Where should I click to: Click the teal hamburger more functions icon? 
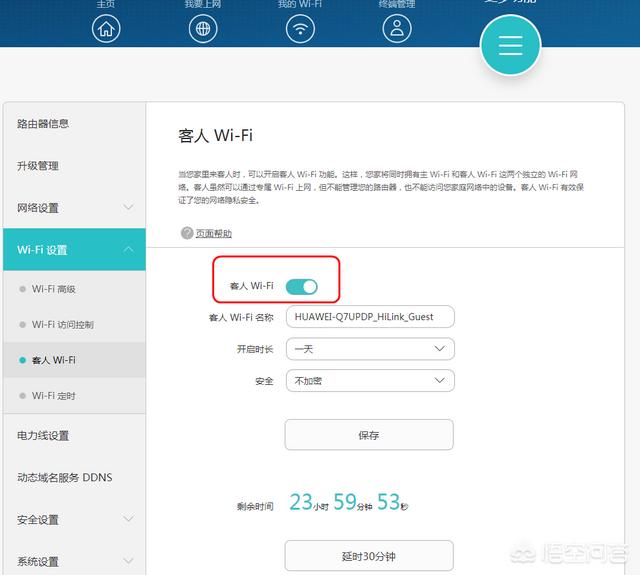tap(510, 46)
